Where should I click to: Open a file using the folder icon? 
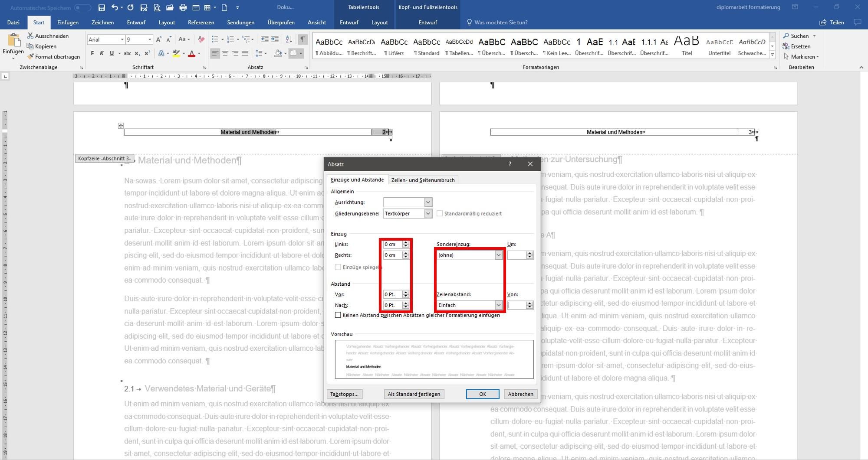click(170, 7)
